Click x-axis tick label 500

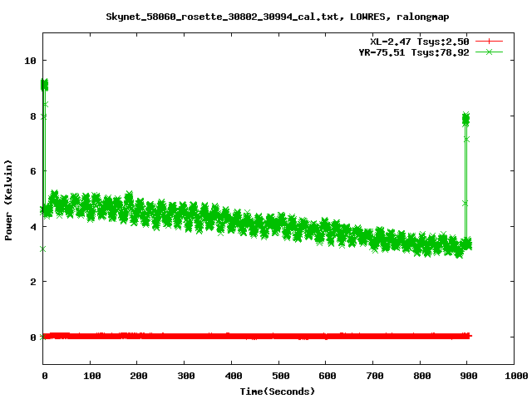tap(281, 376)
